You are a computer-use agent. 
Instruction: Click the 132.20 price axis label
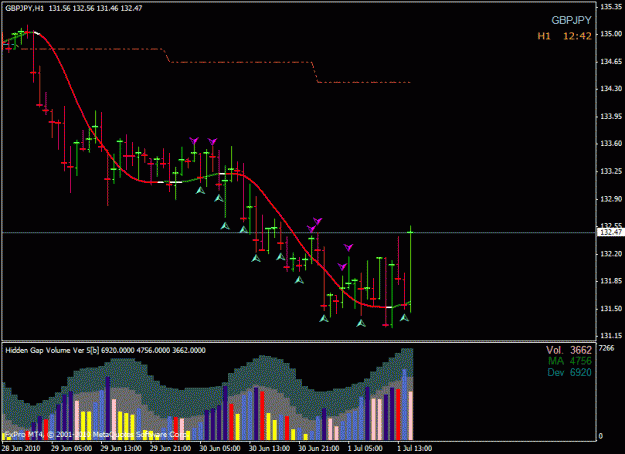pyautogui.click(x=611, y=254)
